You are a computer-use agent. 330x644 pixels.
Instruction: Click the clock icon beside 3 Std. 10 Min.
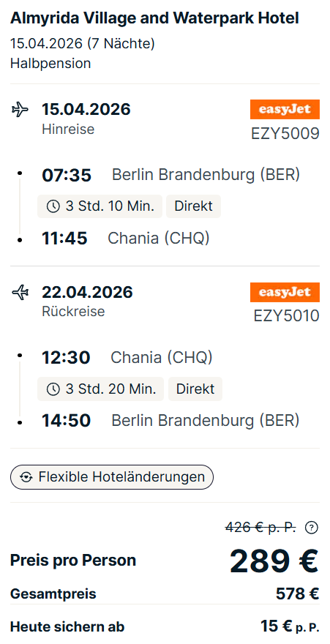(x=53, y=206)
